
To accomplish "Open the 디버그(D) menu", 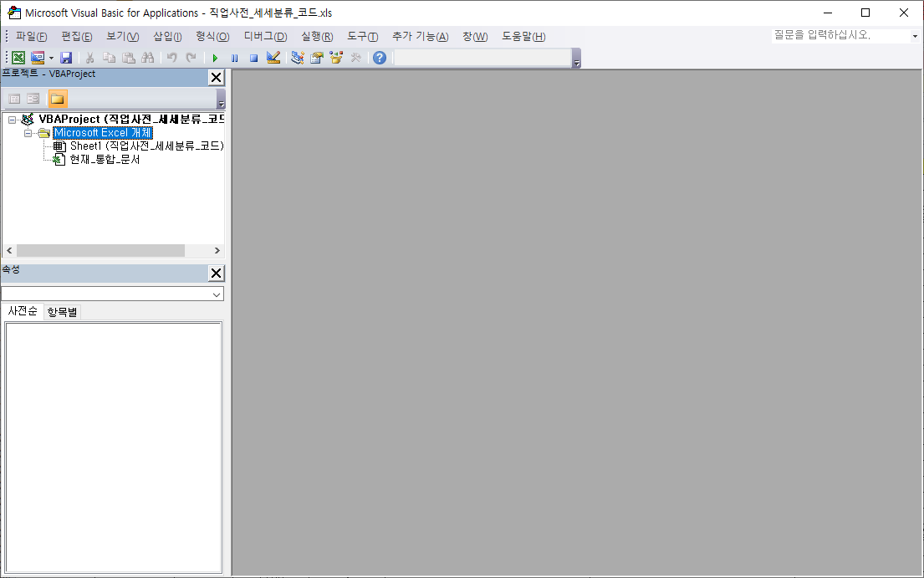I will click(x=265, y=37).
